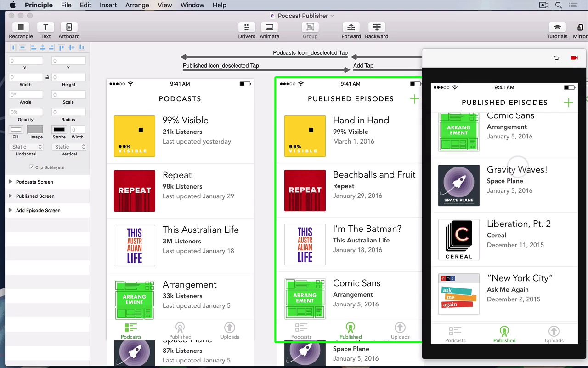Click 'This Australian Life' podcast title
The height and width of the screenshot is (368, 588).
200,230
